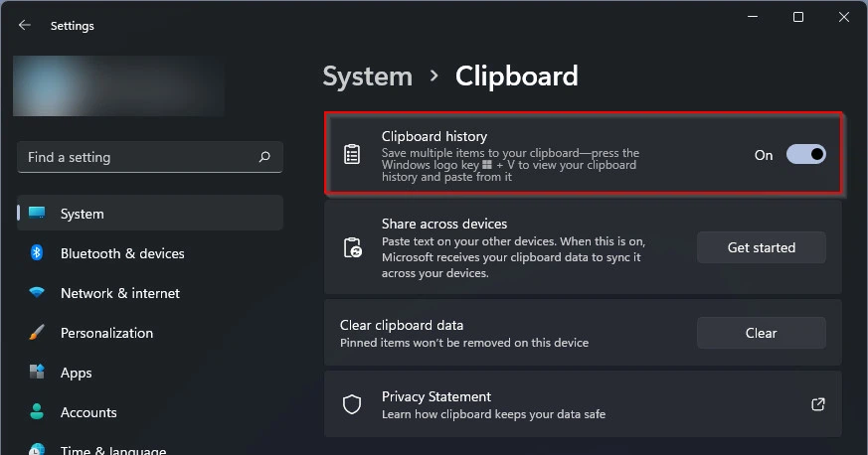Navigate to System breadcrumb

368,76
